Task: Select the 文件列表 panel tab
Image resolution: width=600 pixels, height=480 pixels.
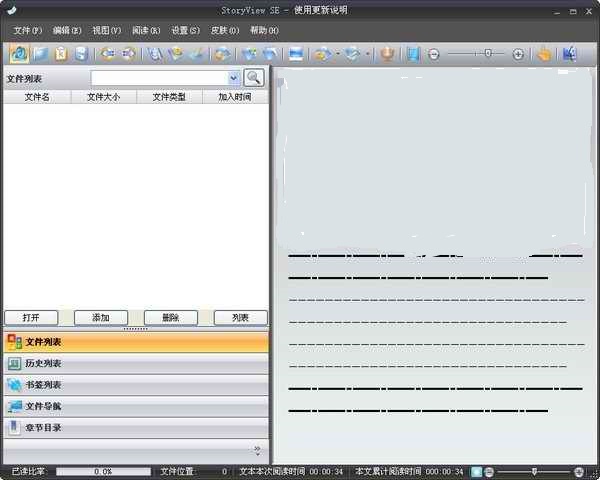Action: pos(136,342)
